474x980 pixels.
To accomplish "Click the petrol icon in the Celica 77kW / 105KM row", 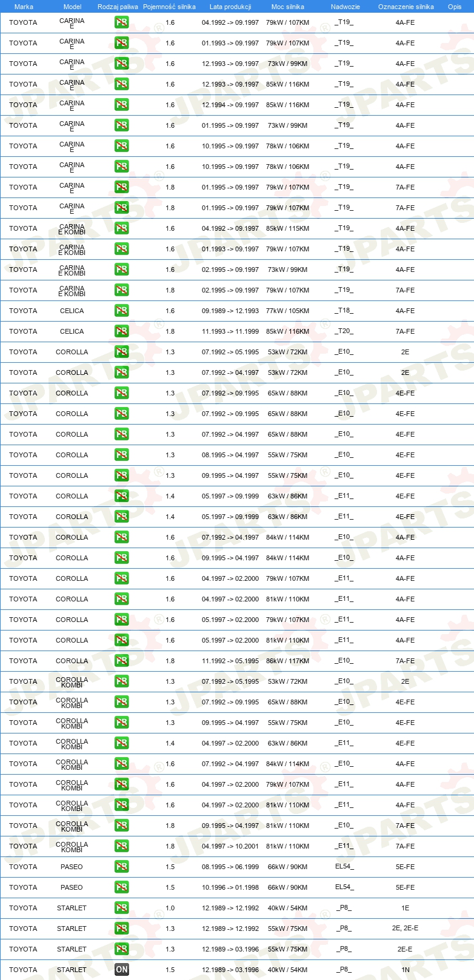I will [x=122, y=310].
